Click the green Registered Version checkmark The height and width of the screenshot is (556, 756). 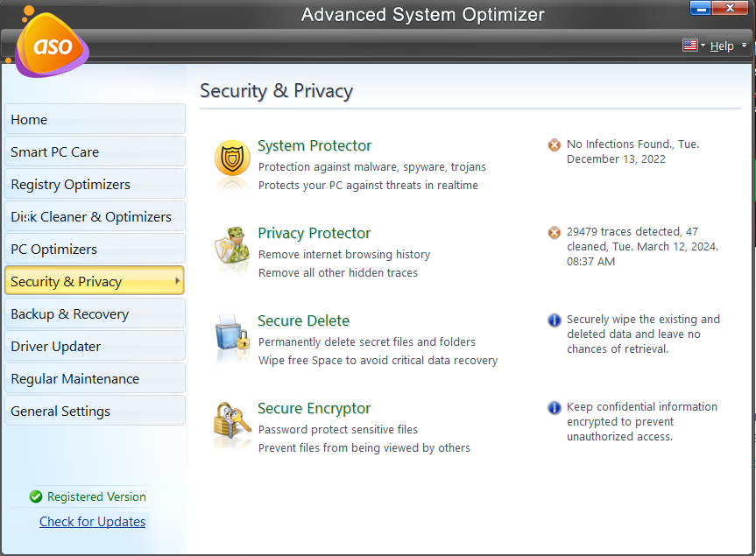(35, 496)
